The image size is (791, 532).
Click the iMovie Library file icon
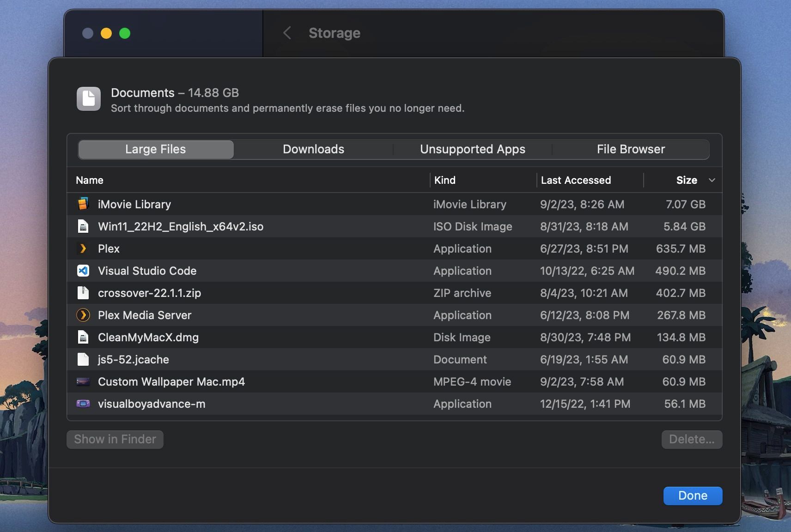83,204
